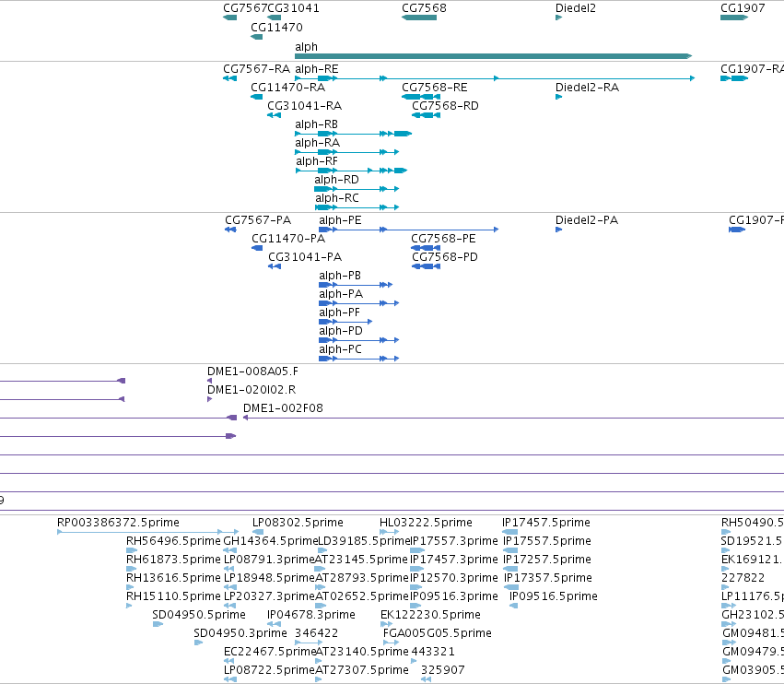Select the RP003386372.5prime EST label

click(x=118, y=523)
